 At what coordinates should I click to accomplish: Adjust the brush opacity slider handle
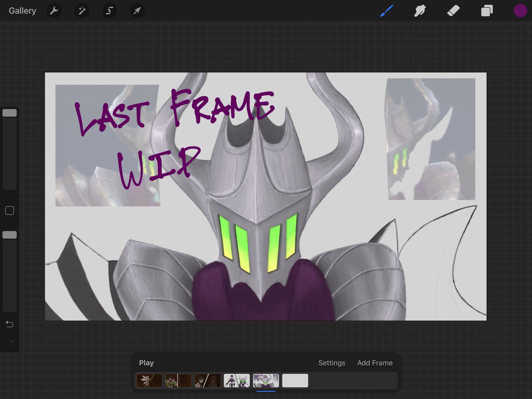tap(9, 235)
